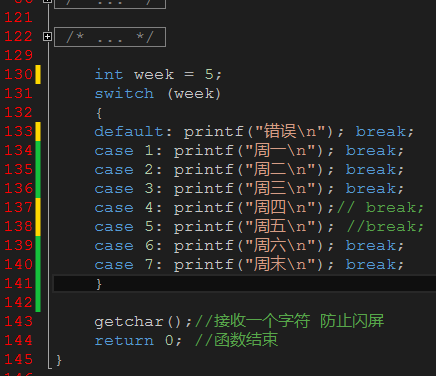This screenshot has width=436, height=376.
Task: Click line number 145 in the gutter
Action: pyautogui.click(x=18, y=360)
